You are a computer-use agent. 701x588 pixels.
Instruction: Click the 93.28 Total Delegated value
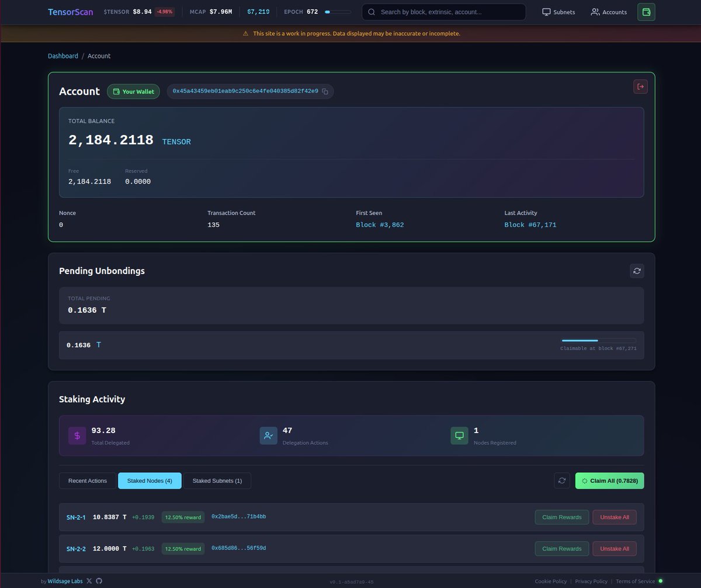point(103,431)
